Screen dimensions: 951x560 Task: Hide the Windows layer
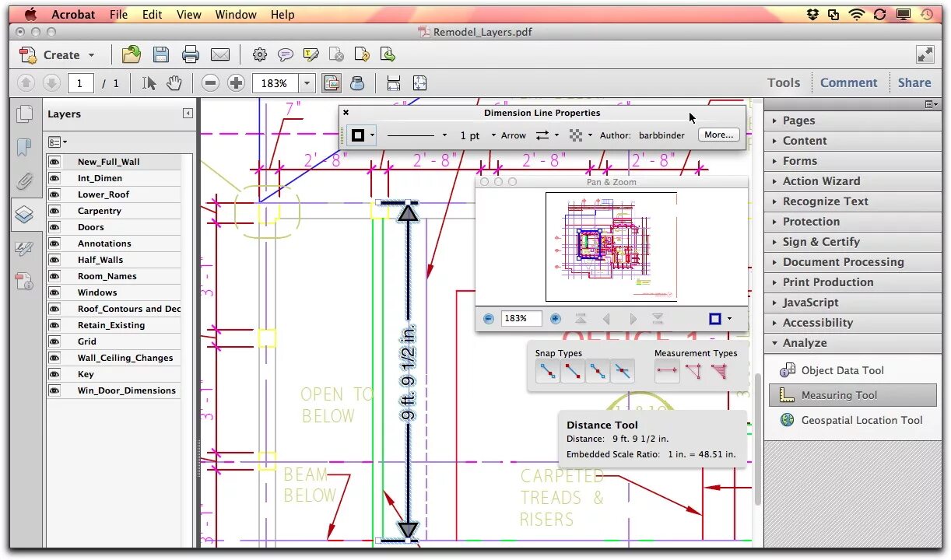54,292
